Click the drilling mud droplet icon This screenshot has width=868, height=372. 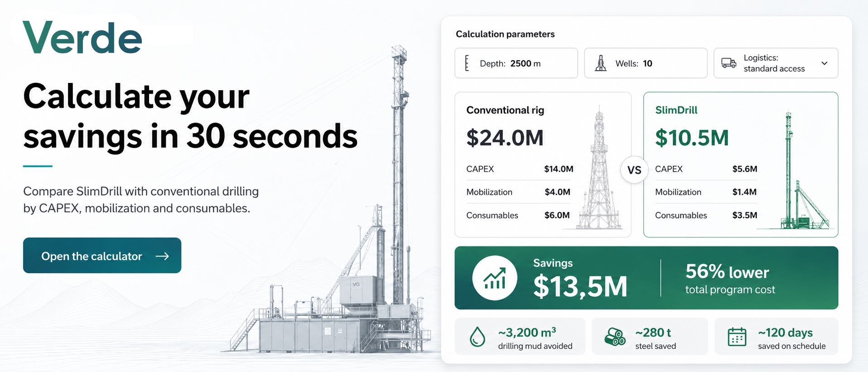click(477, 337)
